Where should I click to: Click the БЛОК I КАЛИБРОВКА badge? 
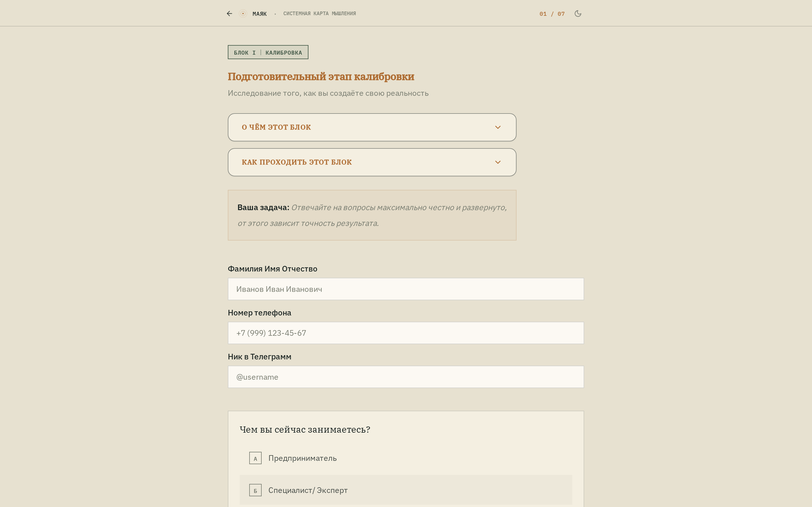(x=268, y=52)
